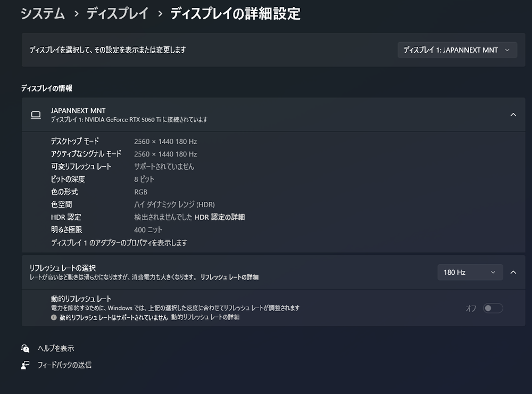This screenshot has width=532, height=394.
Task: Navigate to ディスプレイ in the breadcrumb
Action: pyautogui.click(x=118, y=14)
